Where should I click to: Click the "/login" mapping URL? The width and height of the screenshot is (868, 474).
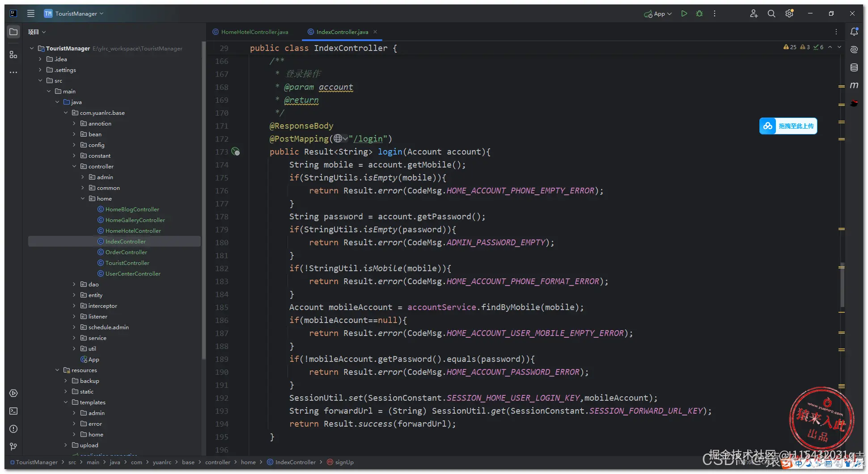(x=368, y=138)
